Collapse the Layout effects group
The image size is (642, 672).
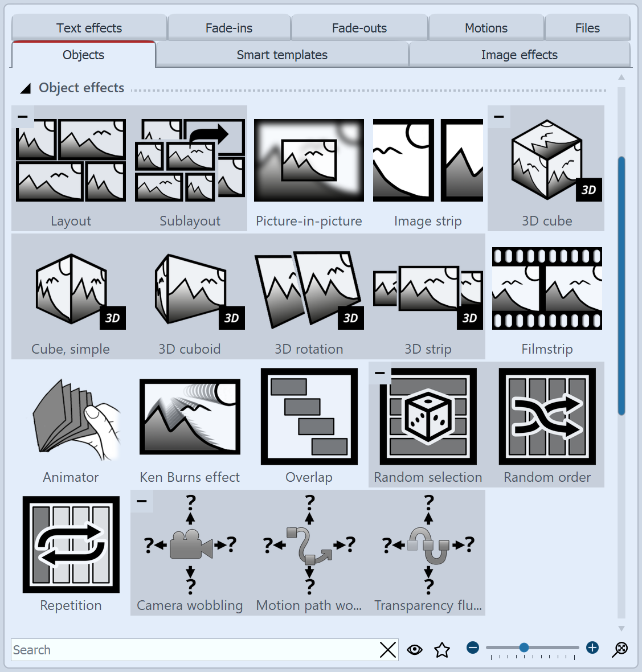tap(23, 116)
